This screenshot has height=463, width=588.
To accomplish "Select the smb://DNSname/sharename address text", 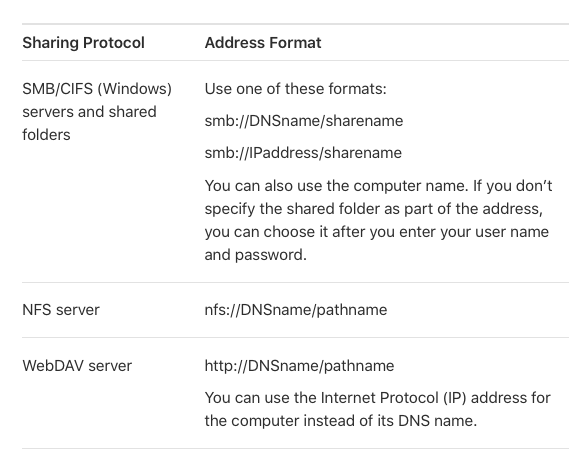I will [304, 121].
